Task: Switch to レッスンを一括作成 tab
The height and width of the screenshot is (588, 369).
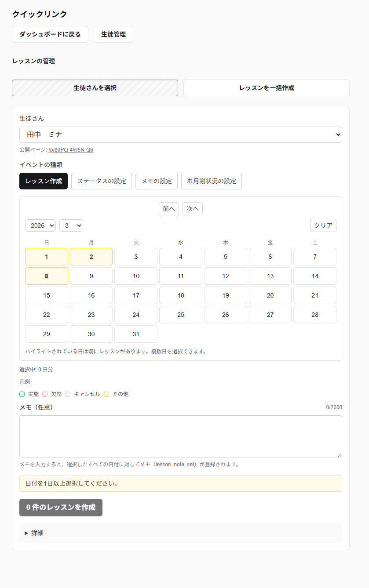Action: point(267,88)
